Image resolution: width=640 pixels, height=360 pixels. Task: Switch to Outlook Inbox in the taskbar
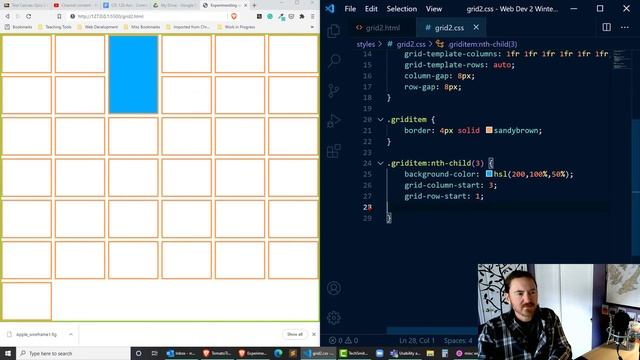(181, 353)
